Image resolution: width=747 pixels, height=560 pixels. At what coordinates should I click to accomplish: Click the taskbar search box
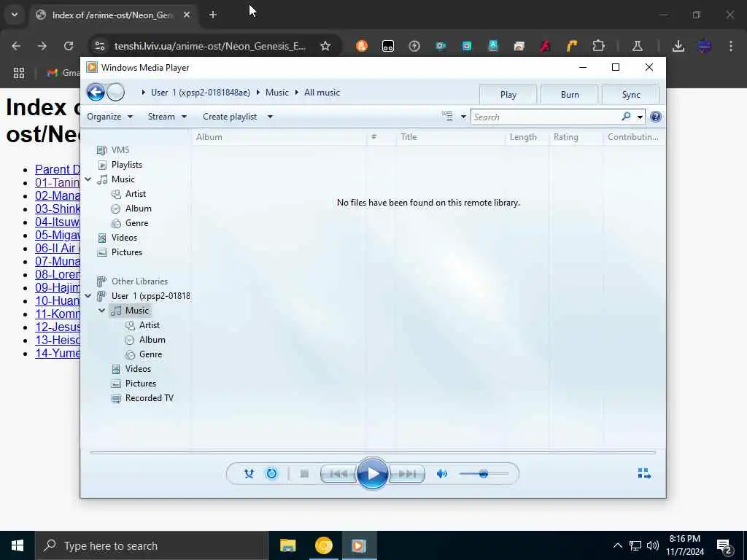tap(152, 545)
